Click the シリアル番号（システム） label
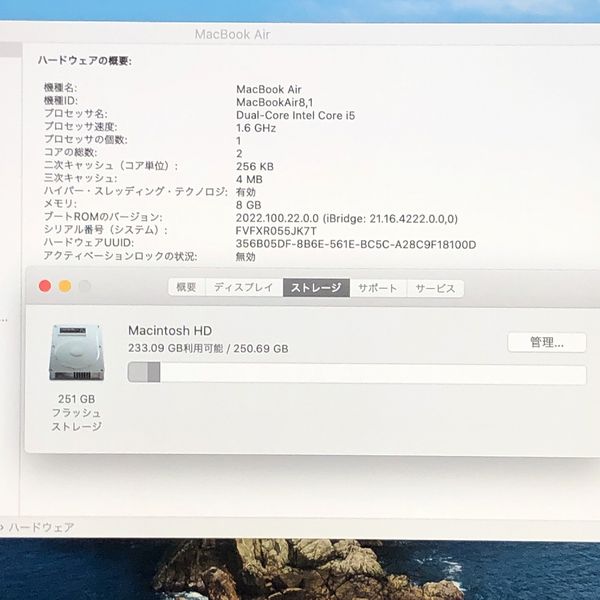 click(x=105, y=230)
